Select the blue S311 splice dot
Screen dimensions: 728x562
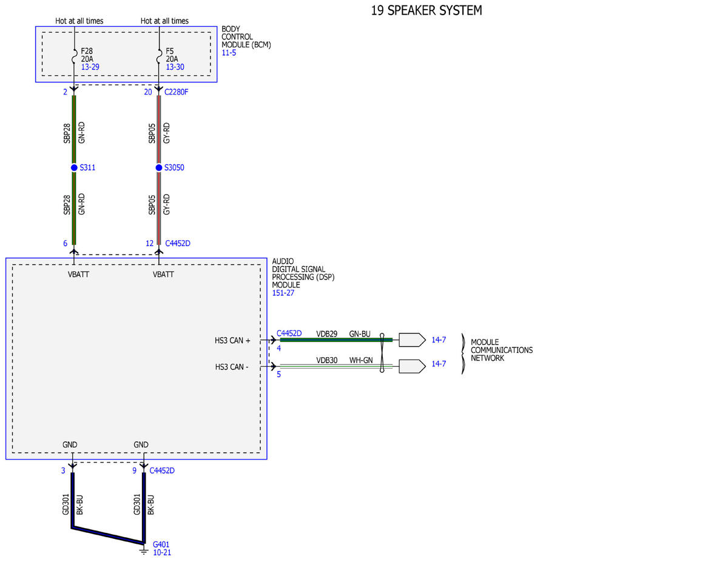coord(74,167)
